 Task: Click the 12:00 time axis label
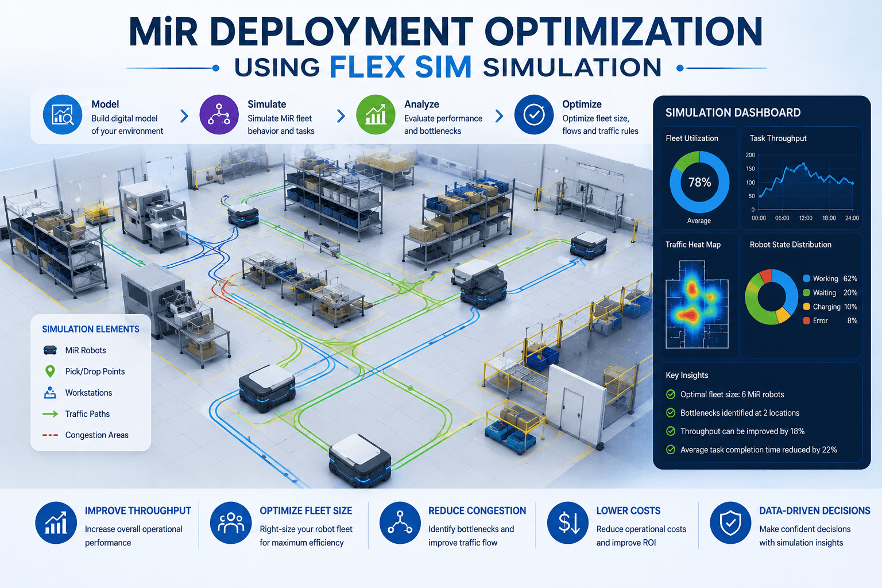coord(806,218)
